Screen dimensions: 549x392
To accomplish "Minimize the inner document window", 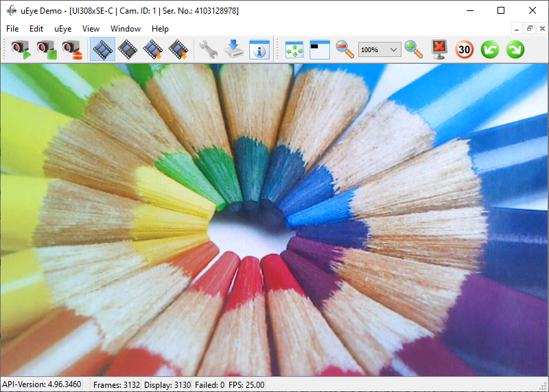I will click(517, 29).
